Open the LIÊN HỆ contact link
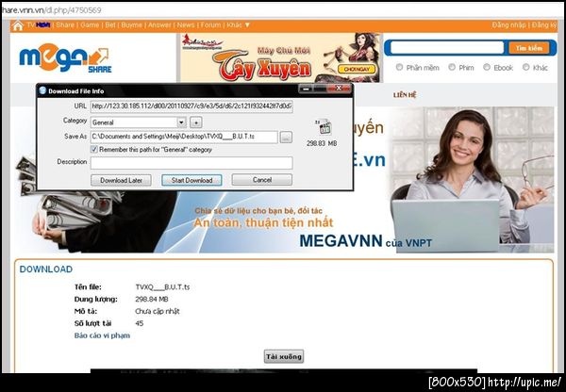Image resolution: width=566 pixels, height=392 pixels. [x=405, y=95]
